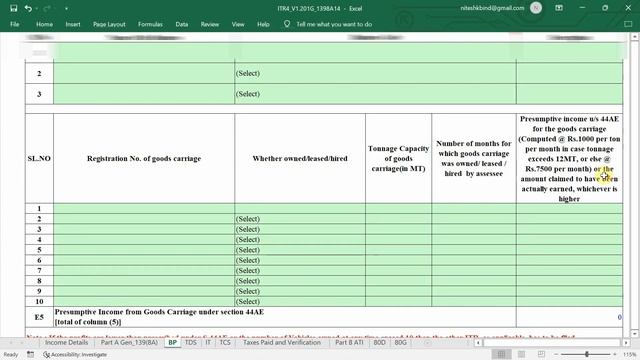The image size is (640, 360).
Task: Click Presumptive income cell in row 1
Action: pos(569,209)
